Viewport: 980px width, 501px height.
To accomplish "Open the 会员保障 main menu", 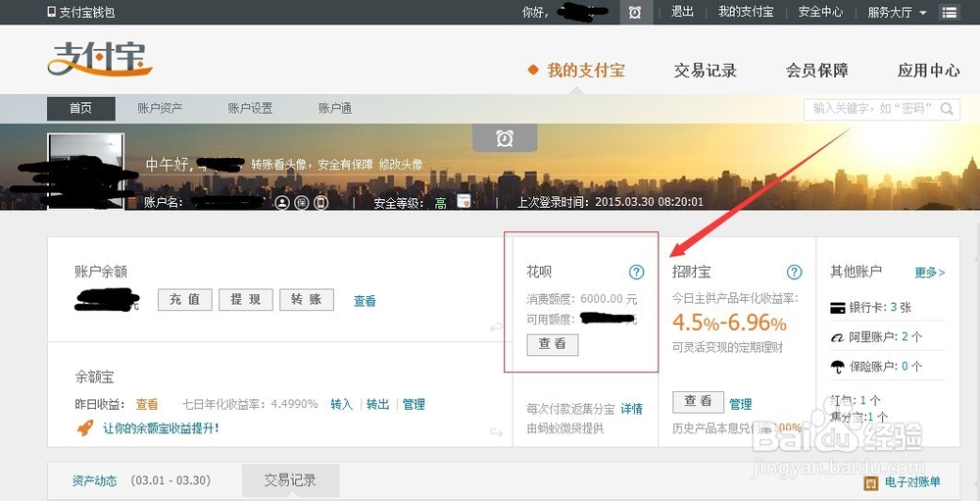I will pos(817,70).
